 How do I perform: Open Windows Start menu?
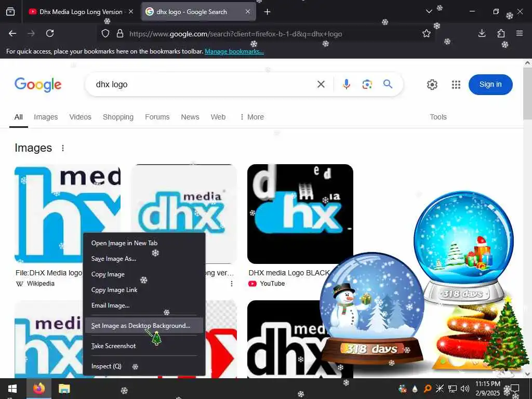click(12, 389)
